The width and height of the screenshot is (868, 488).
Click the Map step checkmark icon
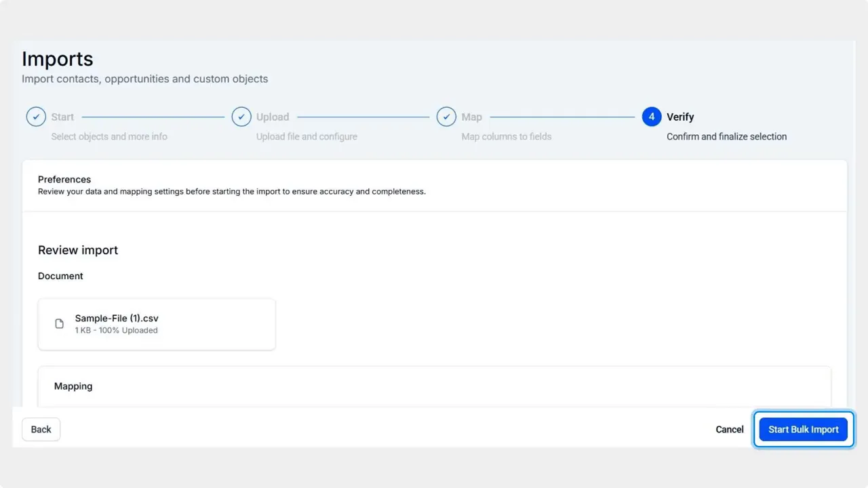(446, 117)
